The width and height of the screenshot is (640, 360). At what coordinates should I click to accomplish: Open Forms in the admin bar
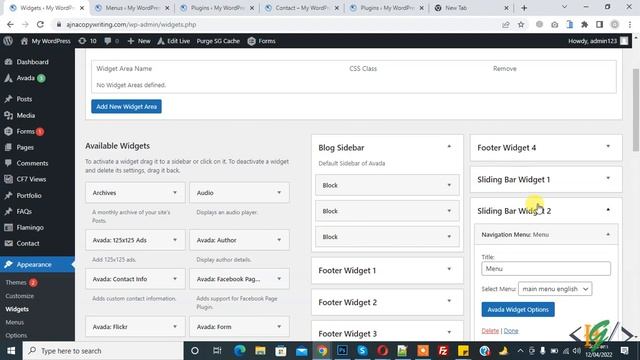tap(261, 41)
